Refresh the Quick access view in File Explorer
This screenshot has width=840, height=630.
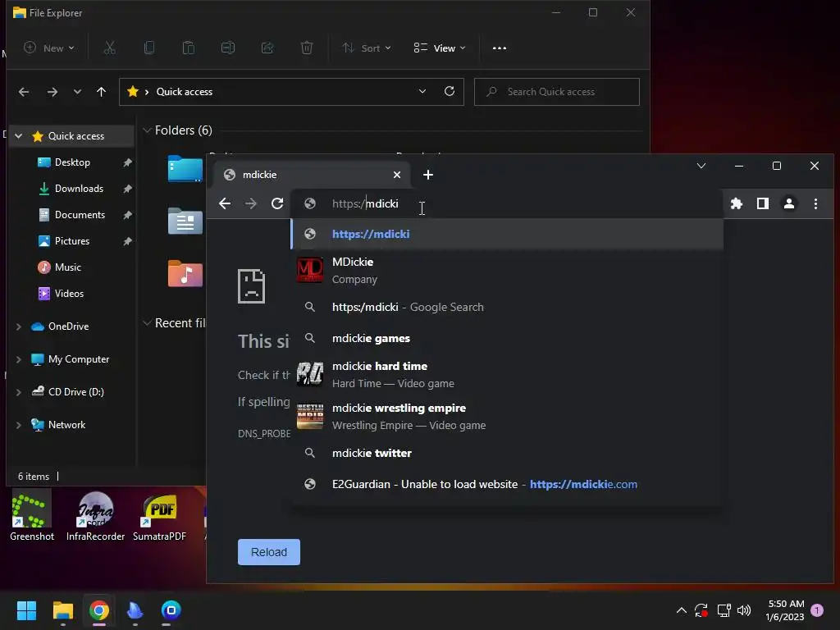point(450,92)
